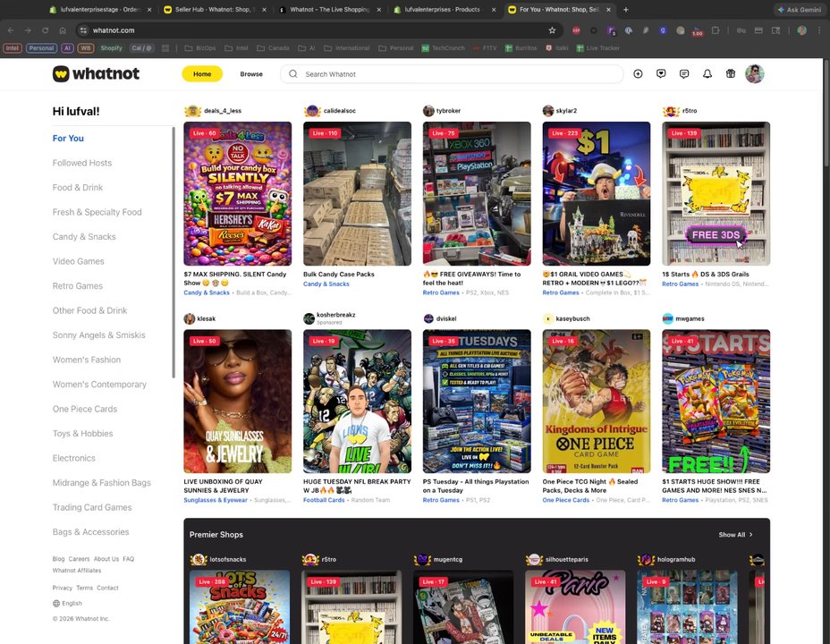Image resolution: width=830 pixels, height=644 pixels.
Task: Select Candy & Snacks in the sidebar
Action: (x=84, y=236)
